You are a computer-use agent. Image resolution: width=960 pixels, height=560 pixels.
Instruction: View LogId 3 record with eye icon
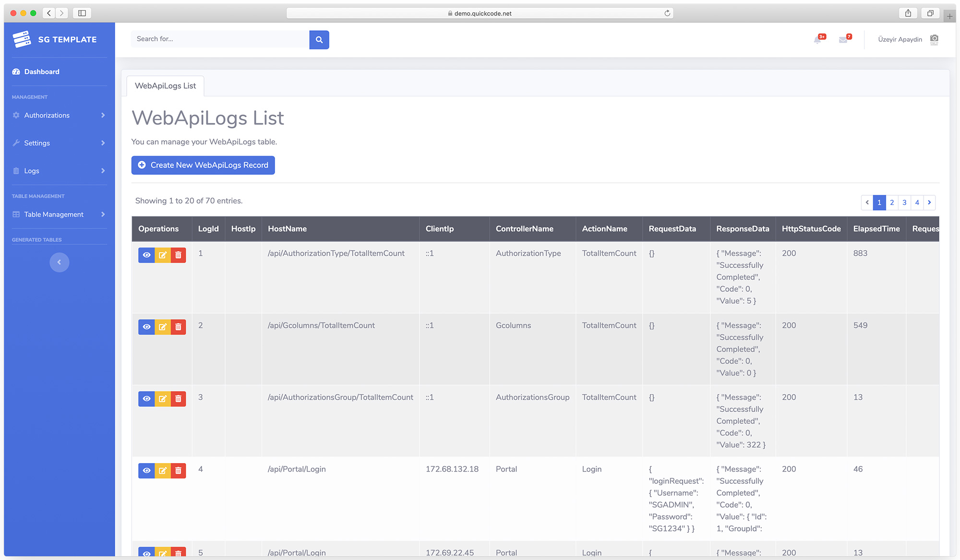pyautogui.click(x=146, y=399)
